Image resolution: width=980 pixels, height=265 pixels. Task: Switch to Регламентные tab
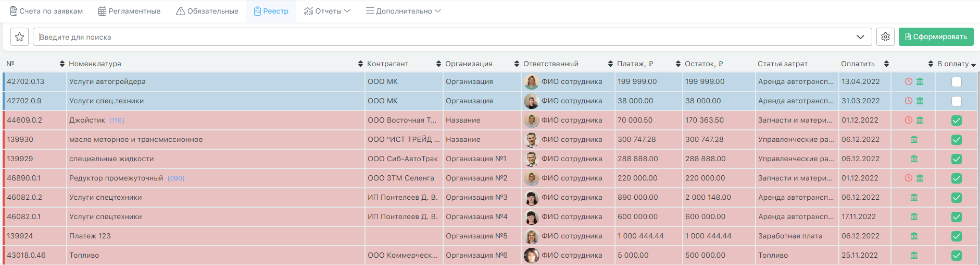[129, 11]
